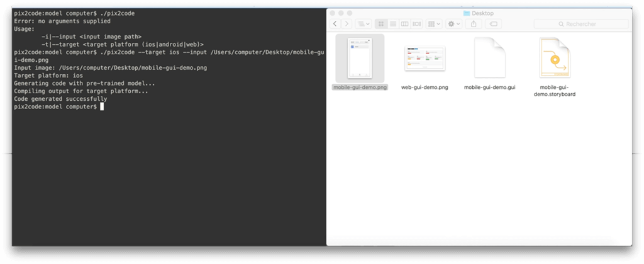This screenshot has height=264, width=644.
Task: Close the Finder Desktop window
Action: [333, 13]
